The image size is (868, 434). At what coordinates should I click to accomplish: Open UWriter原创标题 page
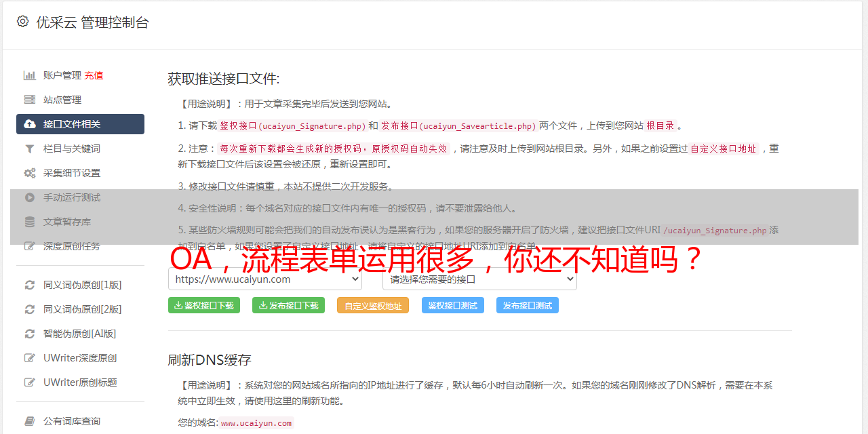click(x=80, y=382)
